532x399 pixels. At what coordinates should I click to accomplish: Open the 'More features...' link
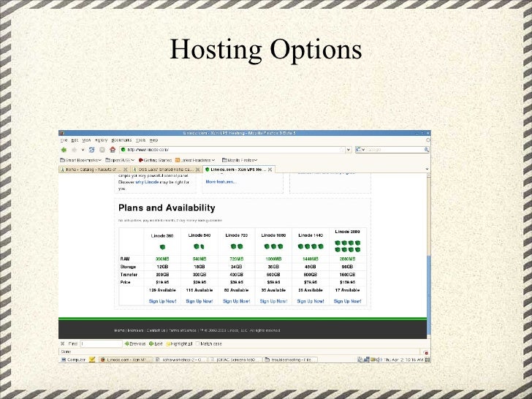tap(221, 182)
